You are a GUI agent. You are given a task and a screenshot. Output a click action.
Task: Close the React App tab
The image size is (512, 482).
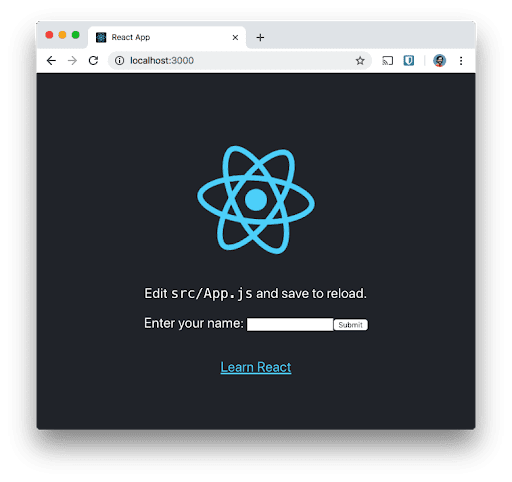click(x=235, y=37)
